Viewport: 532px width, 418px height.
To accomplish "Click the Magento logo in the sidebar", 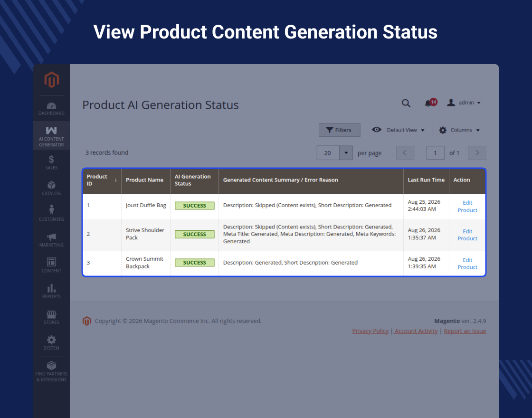I will (52, 80).
